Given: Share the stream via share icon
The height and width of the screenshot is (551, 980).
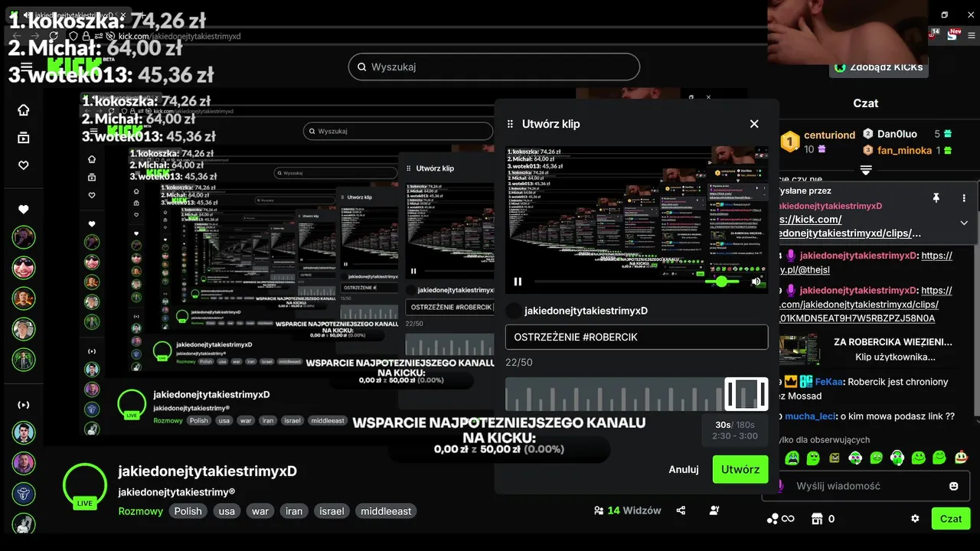Looking at the screenshot, I should (x=681, y=510).
